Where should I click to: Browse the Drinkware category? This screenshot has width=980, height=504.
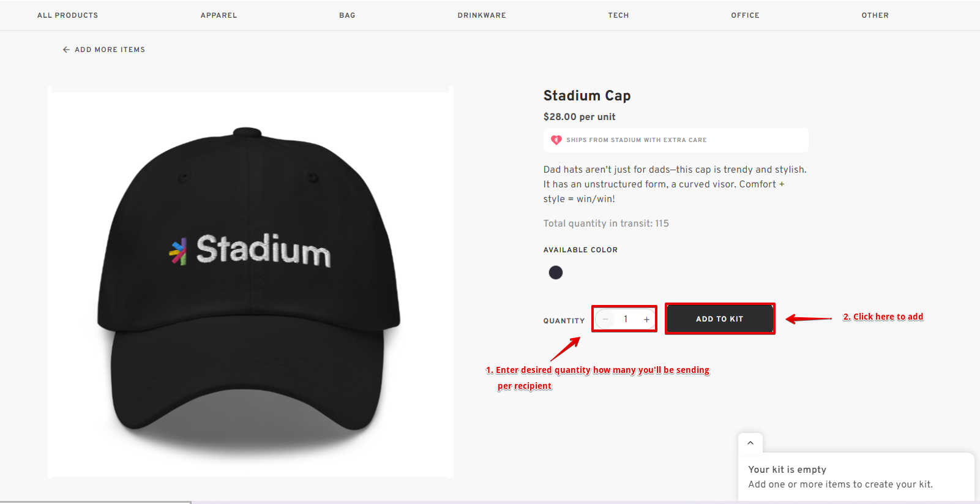[482, 15]
